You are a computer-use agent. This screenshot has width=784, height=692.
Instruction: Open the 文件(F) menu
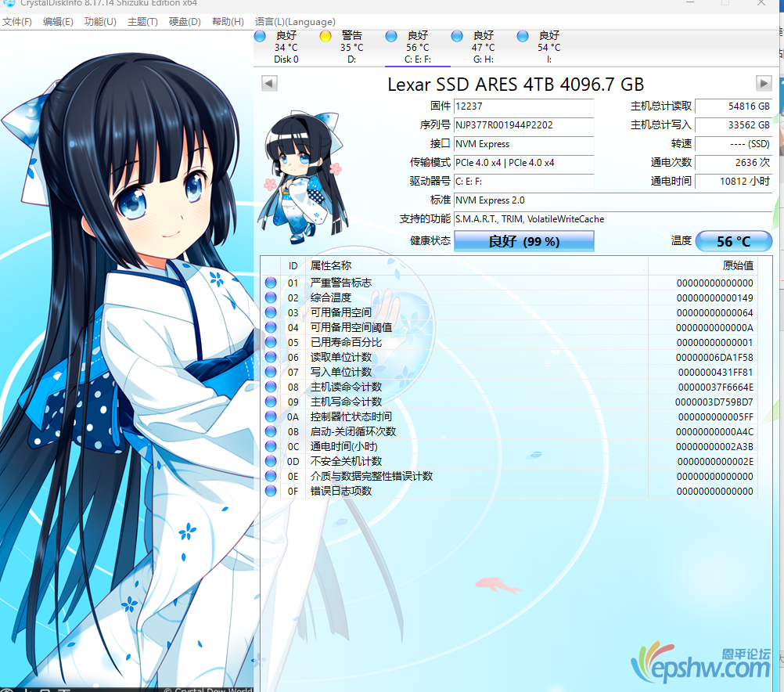tap(17, 22)
